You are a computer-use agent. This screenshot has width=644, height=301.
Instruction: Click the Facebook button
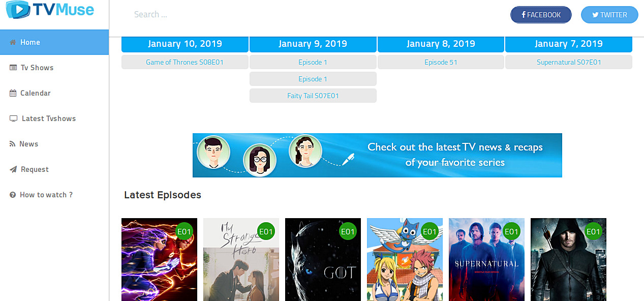click(541, 15)
